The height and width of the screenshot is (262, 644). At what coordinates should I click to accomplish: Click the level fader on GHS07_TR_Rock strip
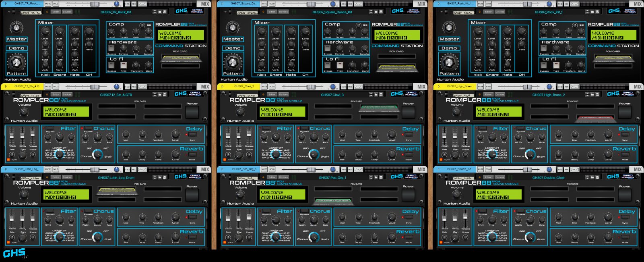[x=95, y=4]
